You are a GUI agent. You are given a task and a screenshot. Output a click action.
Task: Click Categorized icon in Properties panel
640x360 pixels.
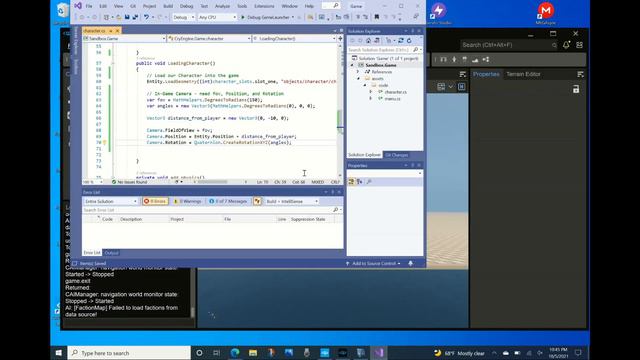[x=351, y=182]
